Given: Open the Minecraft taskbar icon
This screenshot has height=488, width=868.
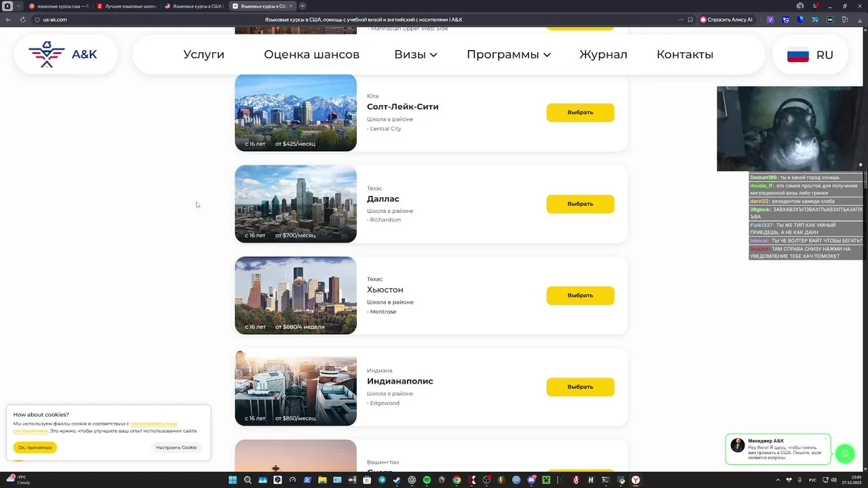Looking at the screenshot, I should [x=546, y=480].
